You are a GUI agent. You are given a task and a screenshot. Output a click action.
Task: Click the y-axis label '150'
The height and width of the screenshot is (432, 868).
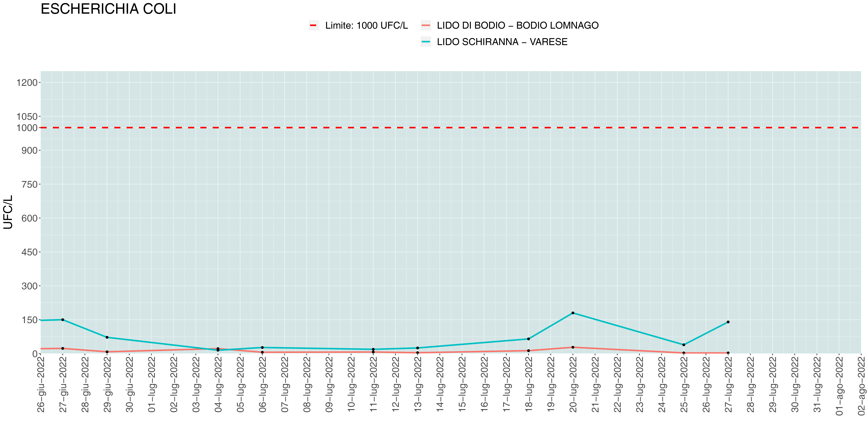click(30, 320)
